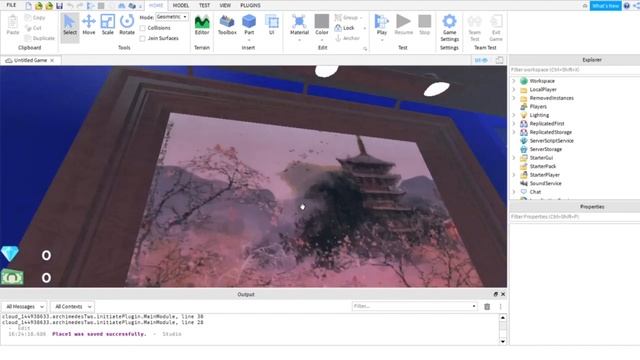Open the Help question-mark icon

coord(627,6)
